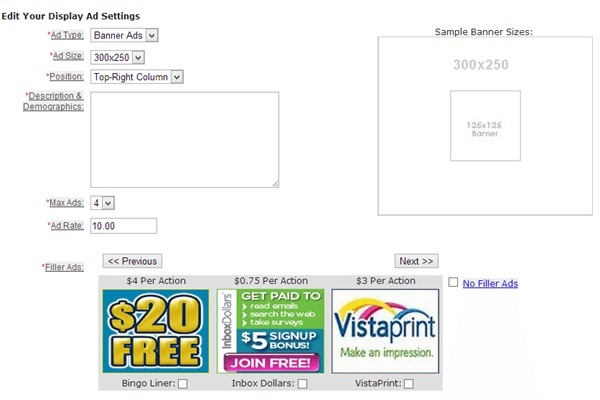
Task: Focus the Ad Rate input field
Action: pos(124,226)
